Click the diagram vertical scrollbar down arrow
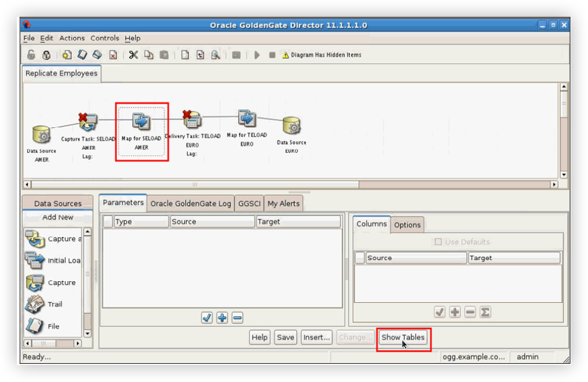Screen dimensions: 588x382 tap(564, 175)
